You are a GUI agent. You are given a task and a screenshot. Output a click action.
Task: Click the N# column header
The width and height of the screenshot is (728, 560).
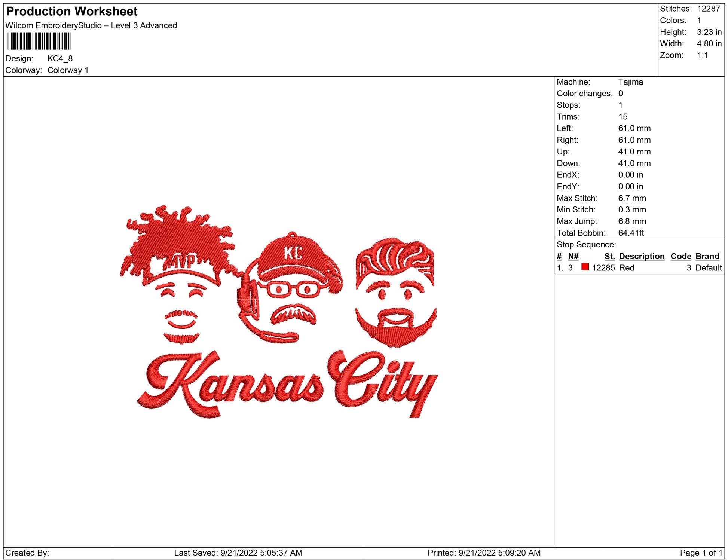point(573,256)
